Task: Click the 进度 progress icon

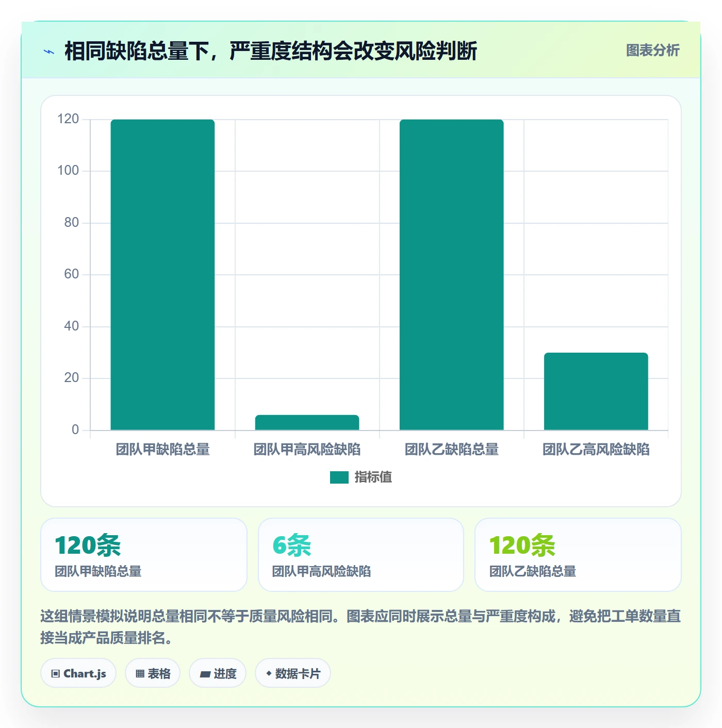Action: 205,674
